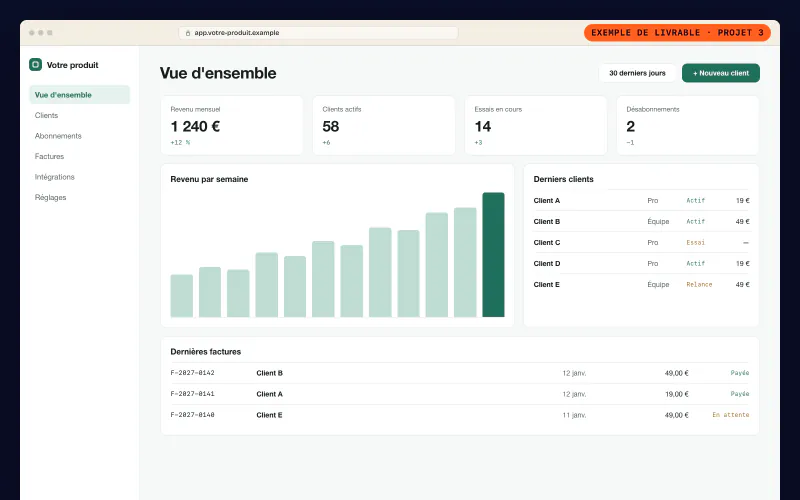Image resolution: width=800 pixels, height=500 pixels.
Task: Click the Vue d'ensemble page title
Action: point(218,73)
